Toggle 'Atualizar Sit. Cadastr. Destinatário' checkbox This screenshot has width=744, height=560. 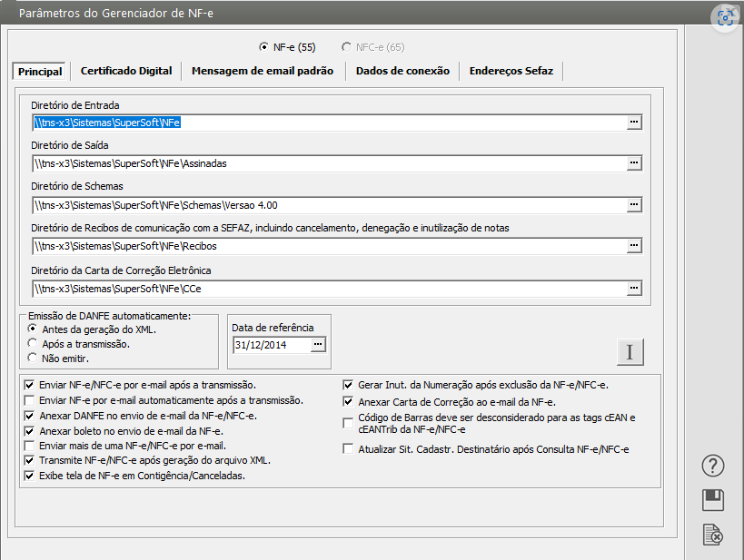(x=348, y=449)
